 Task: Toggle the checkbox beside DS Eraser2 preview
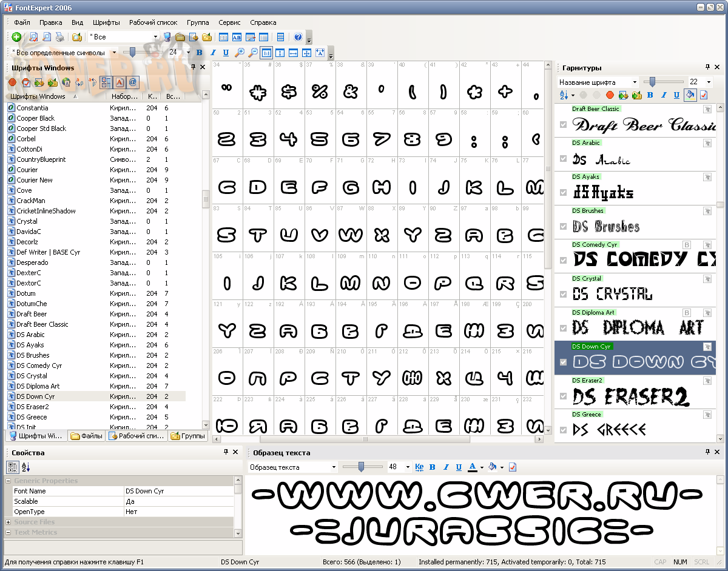point(564,396)
